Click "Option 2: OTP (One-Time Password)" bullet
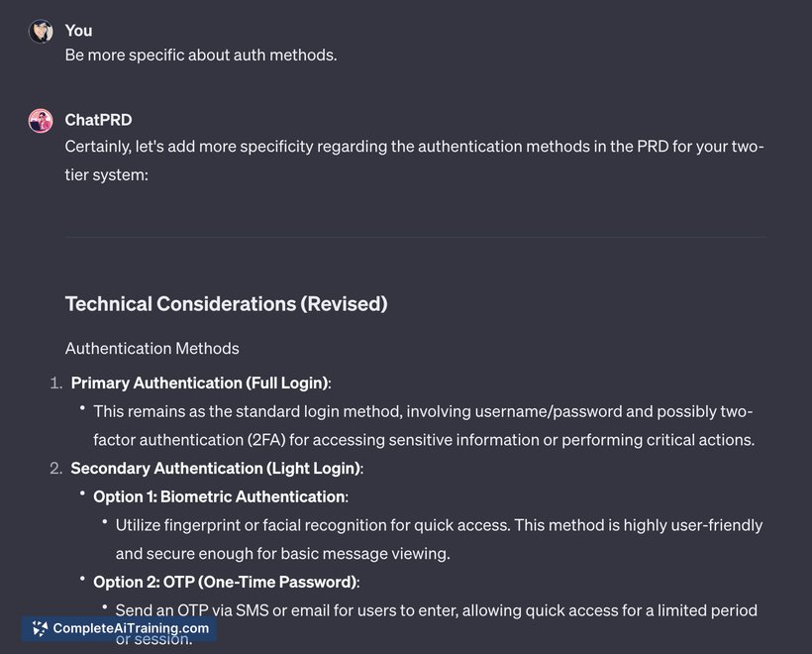This screenshot has height=654, width=812. 227,582
